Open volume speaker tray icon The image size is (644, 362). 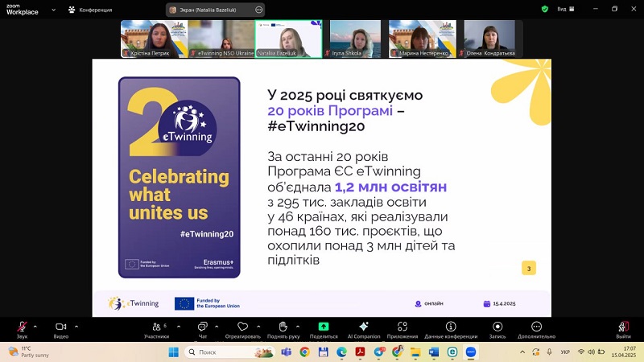pos(591,352)
